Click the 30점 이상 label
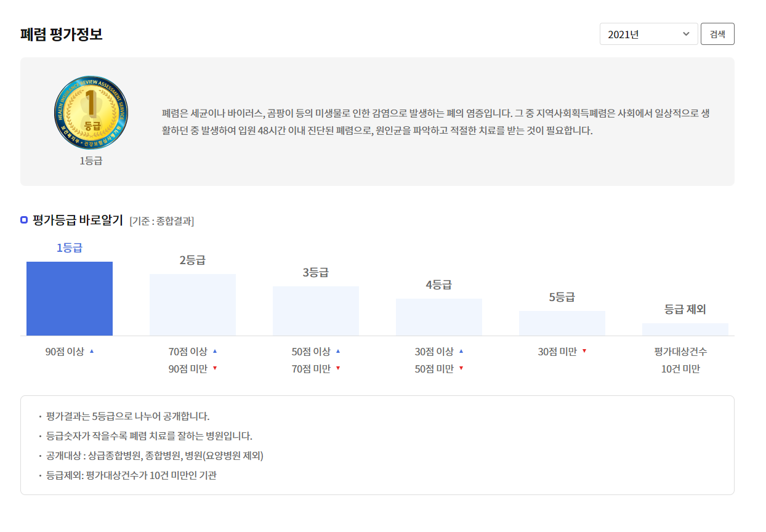 pyautogui.click(x=434, y=352)
